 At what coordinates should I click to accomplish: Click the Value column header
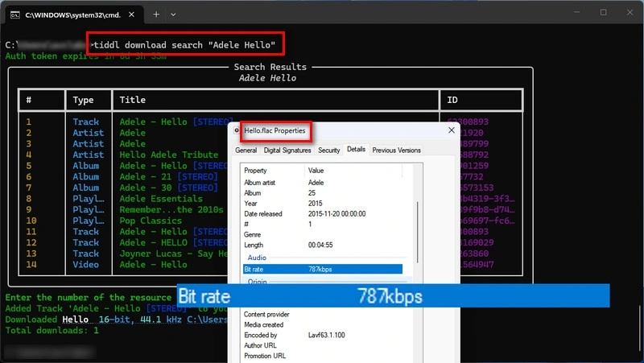(x=316, y=171)
